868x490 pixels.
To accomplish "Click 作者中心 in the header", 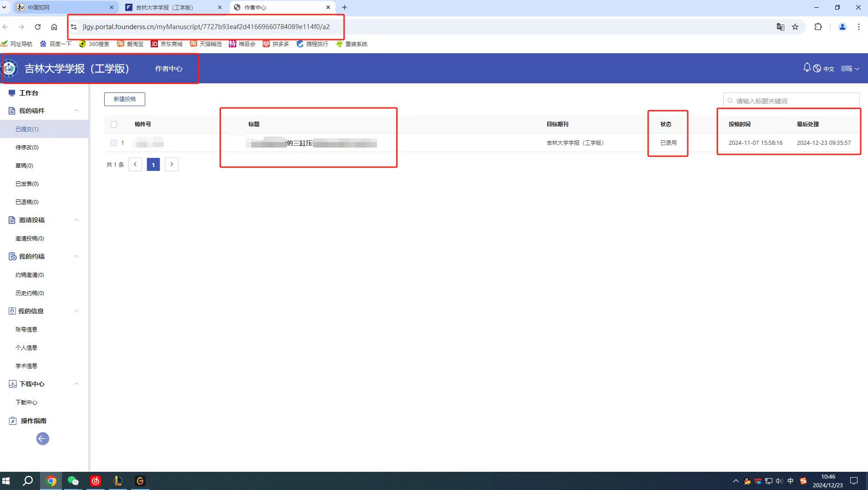I will pos(169,69).
